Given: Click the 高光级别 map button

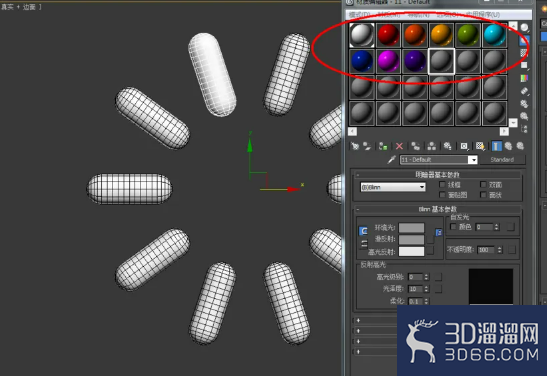Looking at the screenshot, I should pos(438,277).
